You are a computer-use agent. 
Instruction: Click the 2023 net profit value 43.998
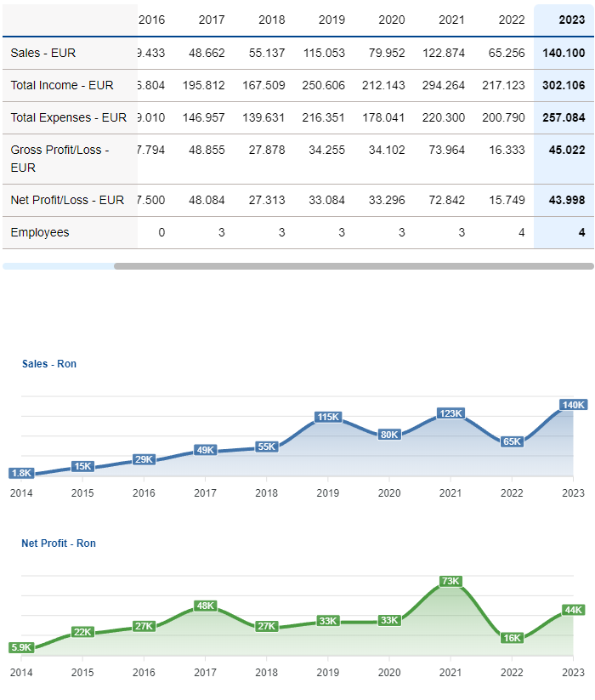point(564,200)
